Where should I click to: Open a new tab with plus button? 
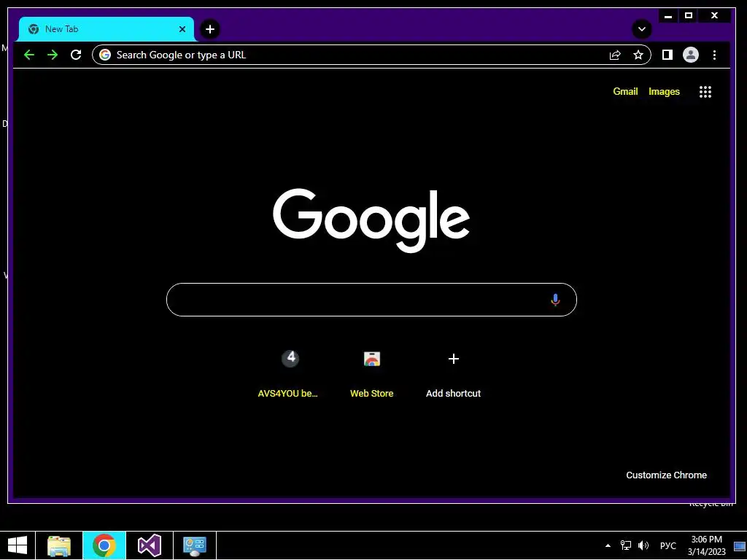(210, 29)
